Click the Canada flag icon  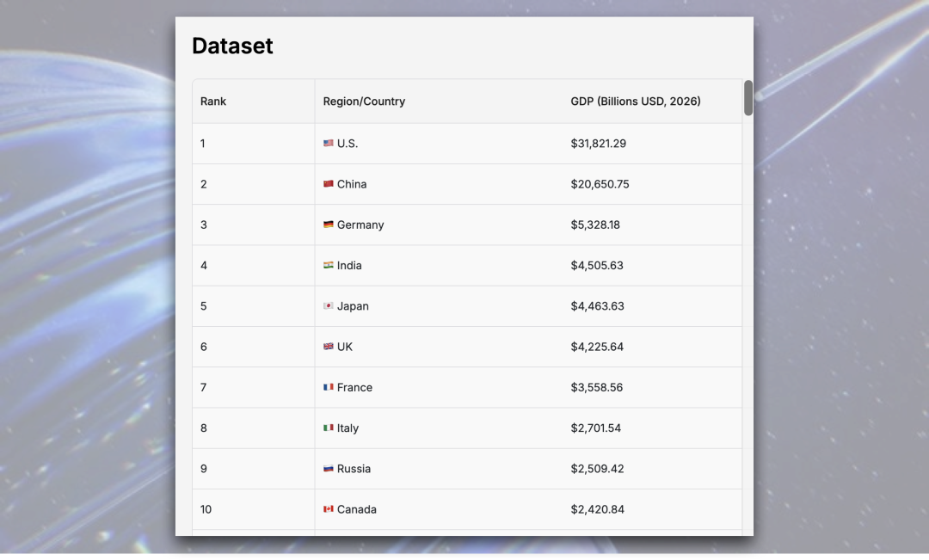pos(328,508)
